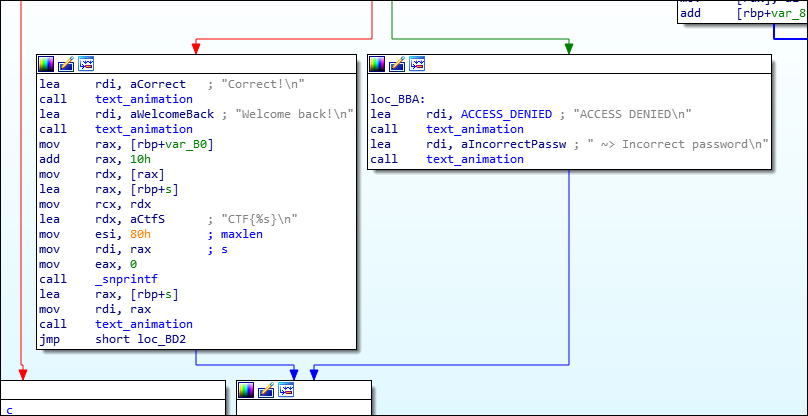The height and width of the screenshot is (416, 808).
Task: Click edit-name icon in Correct block header
Action: pos(66,64)
